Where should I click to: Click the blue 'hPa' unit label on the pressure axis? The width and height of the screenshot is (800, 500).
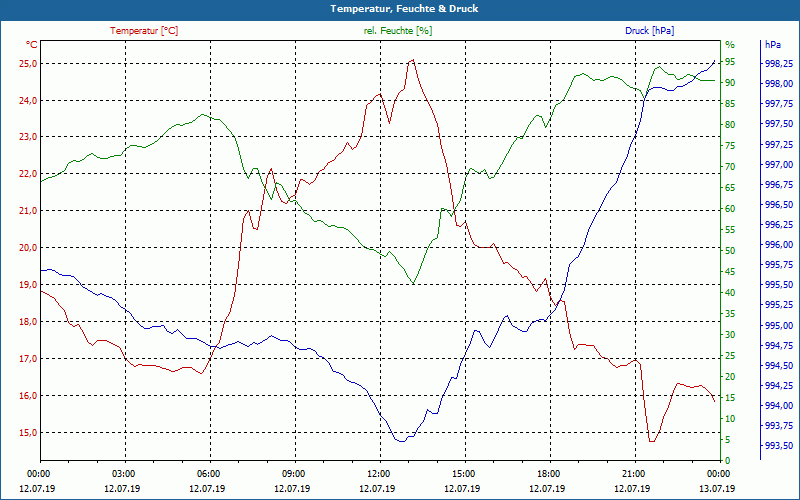click(x=772, y=45)
